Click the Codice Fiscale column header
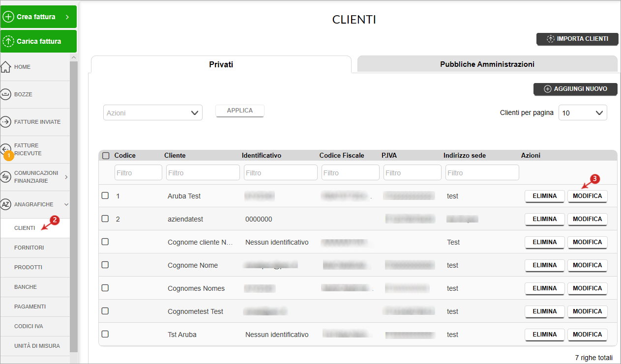The width and height of the screenshot is (621, 364). (342, 156)
